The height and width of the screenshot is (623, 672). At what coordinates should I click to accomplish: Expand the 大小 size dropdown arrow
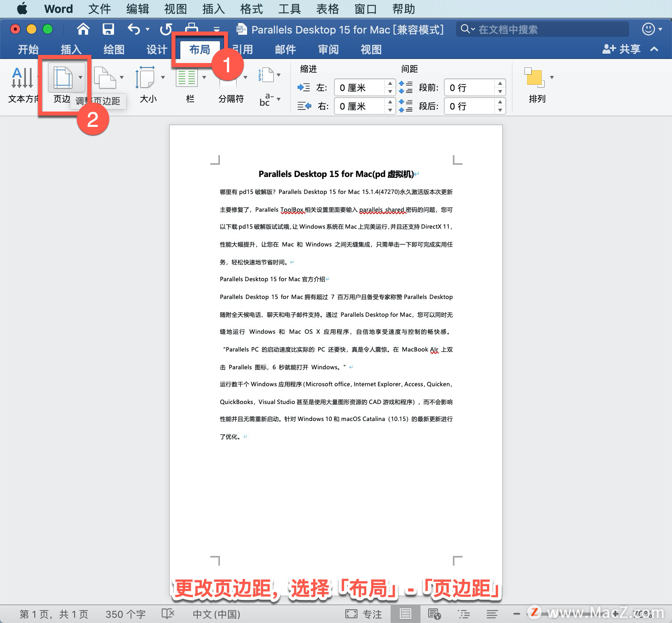pyautogui.click(x=163, y=77)
